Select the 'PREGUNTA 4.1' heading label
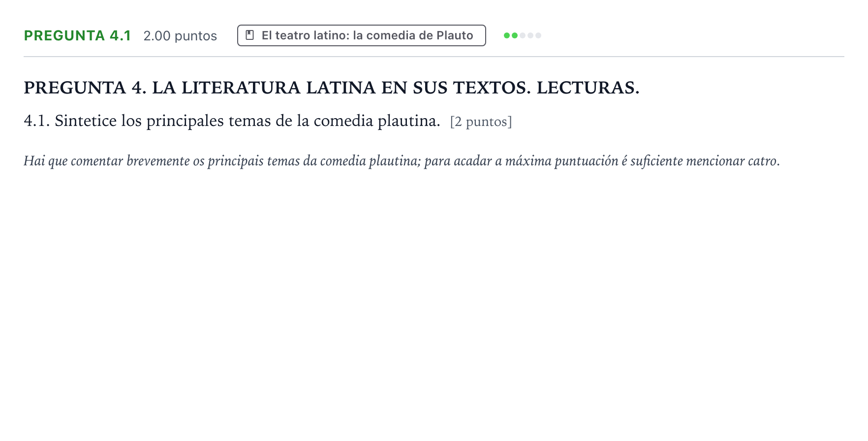 point(77,35)
